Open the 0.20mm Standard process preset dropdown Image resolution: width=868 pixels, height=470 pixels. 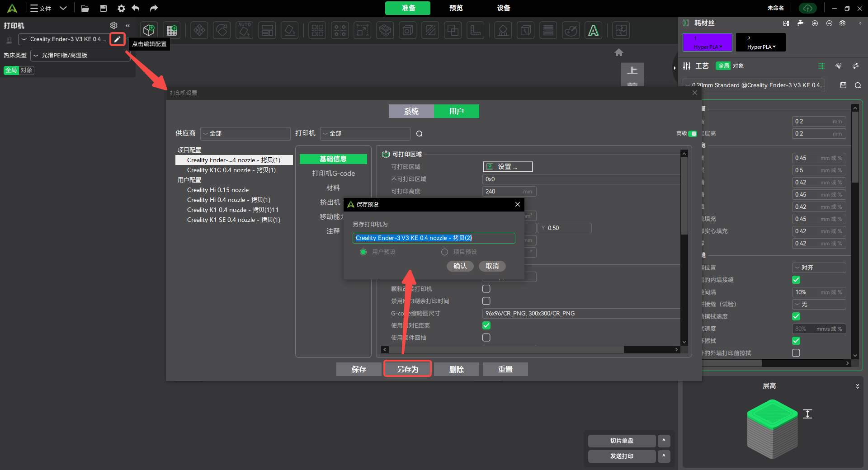(754, 85)
